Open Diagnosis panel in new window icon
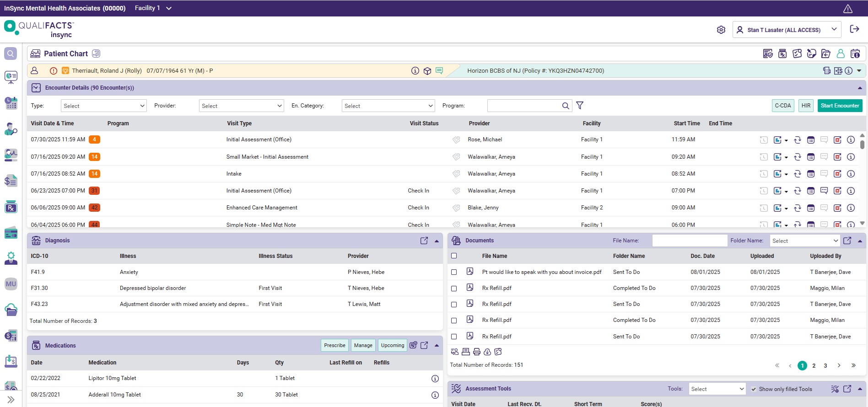This screenshot has width=868, height=407. click(x=424, y=241)
